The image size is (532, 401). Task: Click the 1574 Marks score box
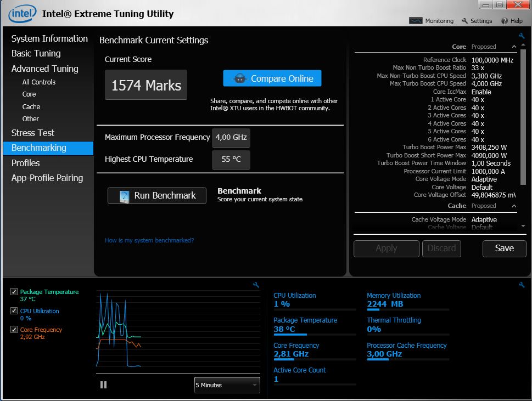[x=146, y=84]
